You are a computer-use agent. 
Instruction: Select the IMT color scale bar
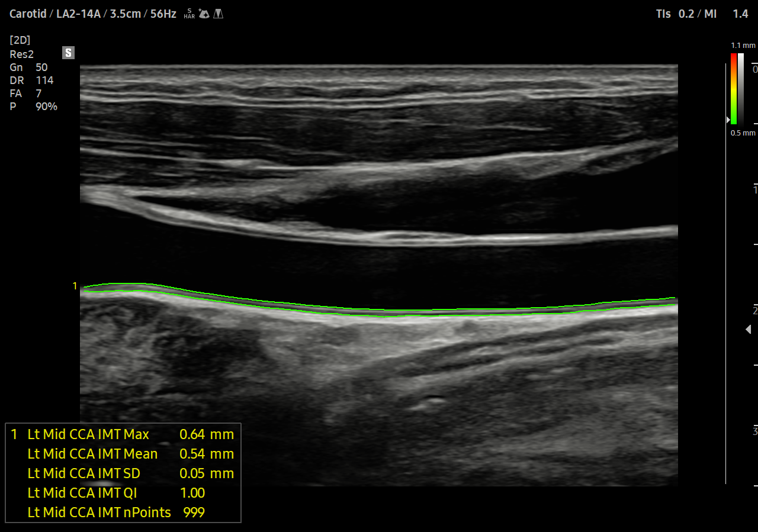point(733,89)
